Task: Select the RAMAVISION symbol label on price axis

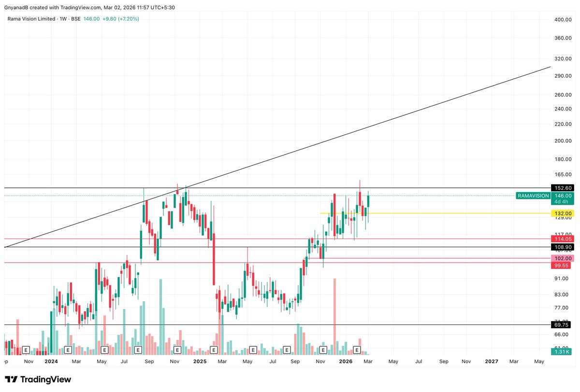Action: pyautogui.click(x=533, y=196)
